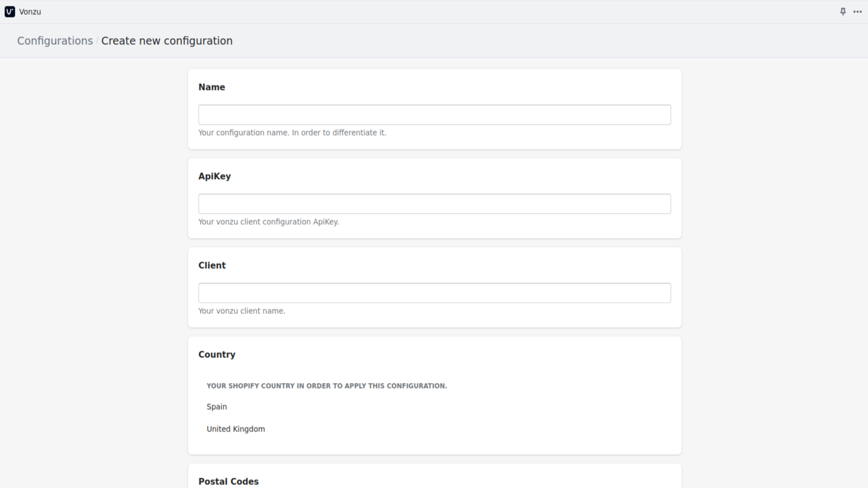
Task: Click the Client section heading
Action: pyautogui.click(x=212, y=265)
